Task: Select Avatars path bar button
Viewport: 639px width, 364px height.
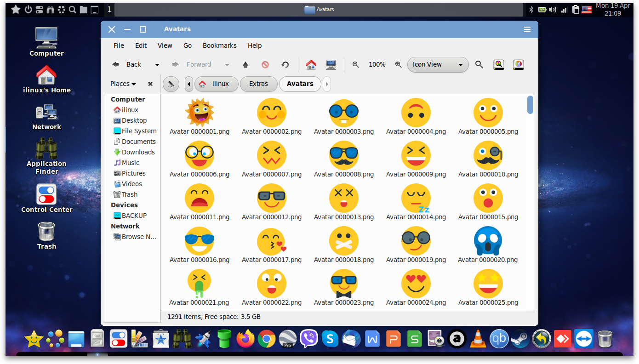Action: click(x=300, y=84)
